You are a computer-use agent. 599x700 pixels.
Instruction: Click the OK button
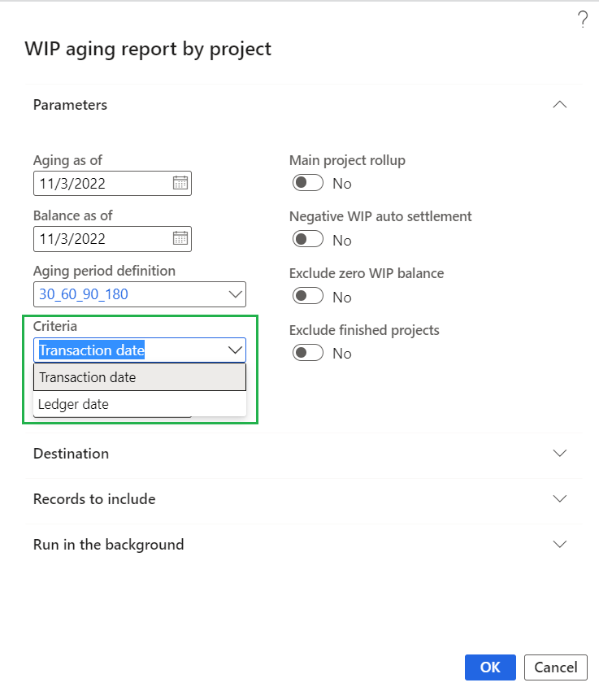(490, 667)
